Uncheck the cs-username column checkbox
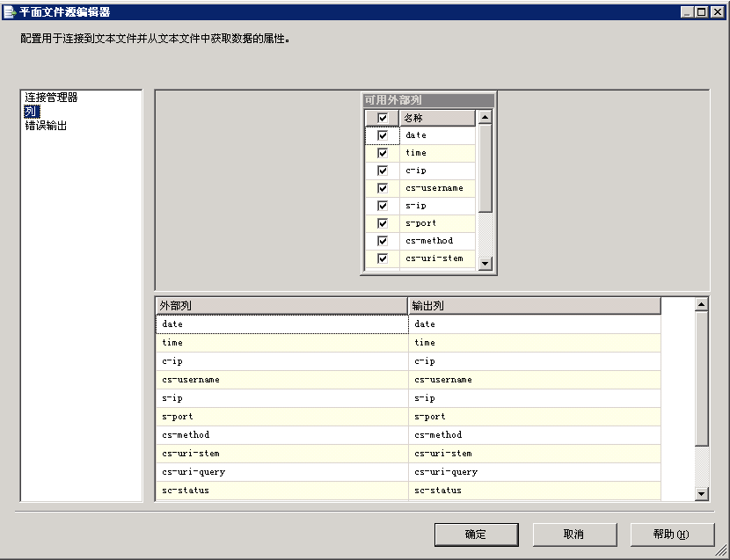Viewport: 730px width, 560px height. point(383,188)
